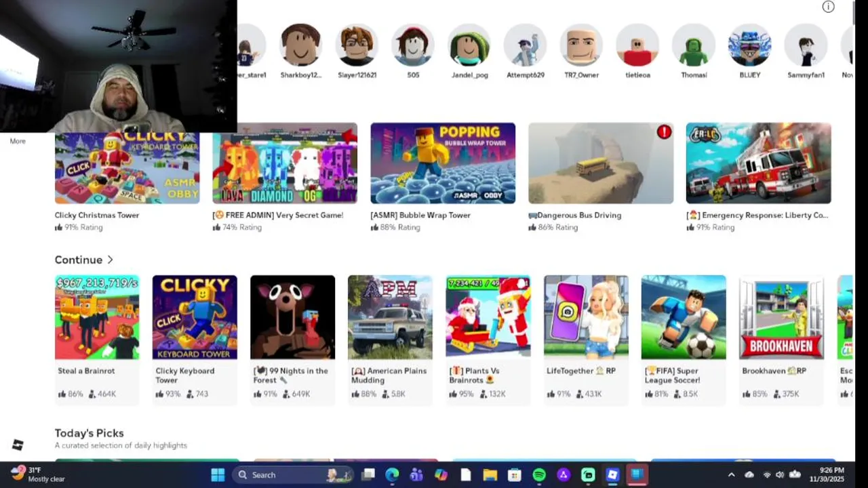This screenshot has width=868, height=488.
Task: Click the Clicky Christmas Tower title text
Action: coord(97,215)
